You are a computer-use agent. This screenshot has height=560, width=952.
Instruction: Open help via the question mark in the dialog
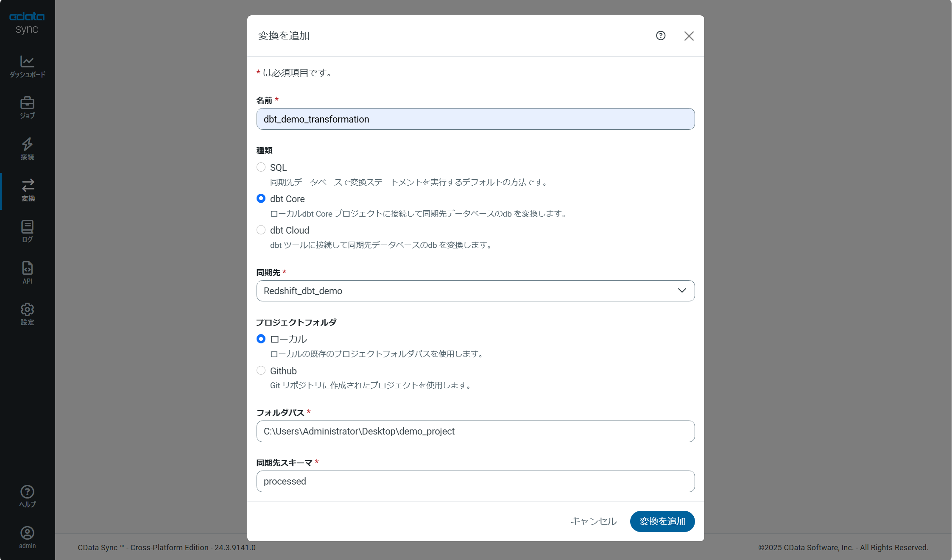[x=660, y=36]
